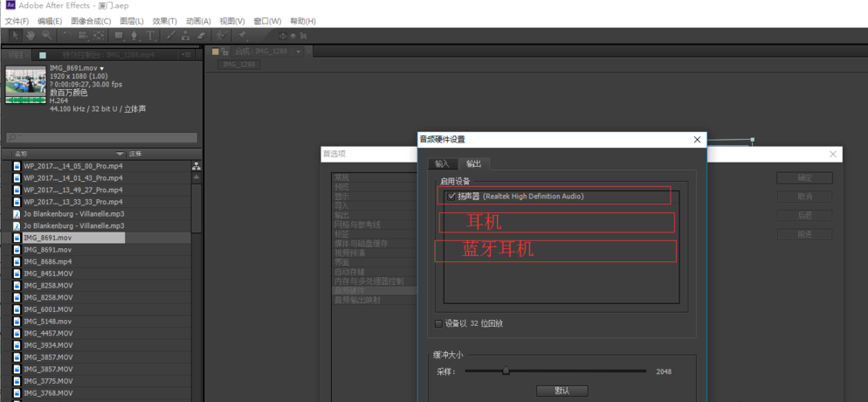Select the Zoom magnifier tool
The height and width of the screenshot is (402, 868).
point(46,36)
